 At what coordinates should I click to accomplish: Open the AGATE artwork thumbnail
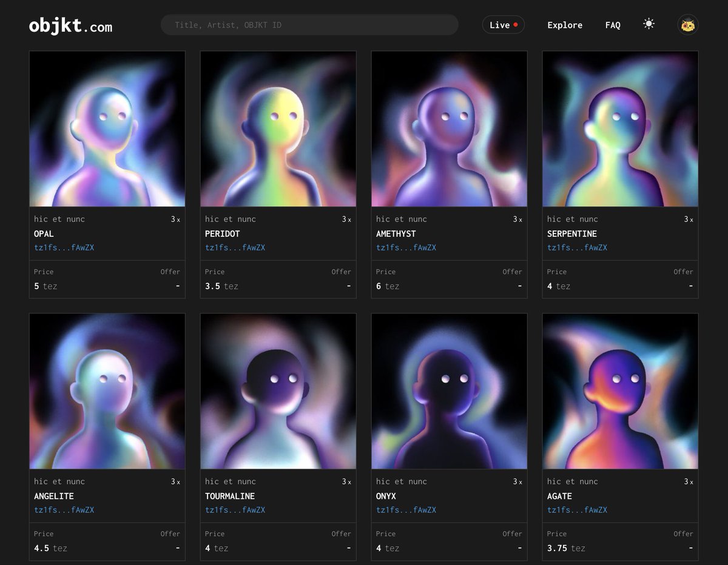[x=620, y=391]
